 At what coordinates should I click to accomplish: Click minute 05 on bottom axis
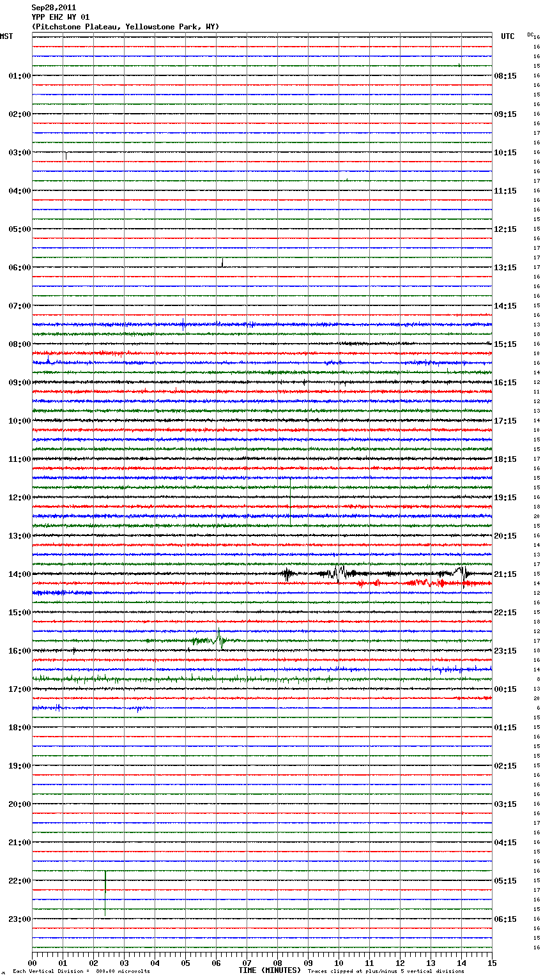[x=186, y=963]
